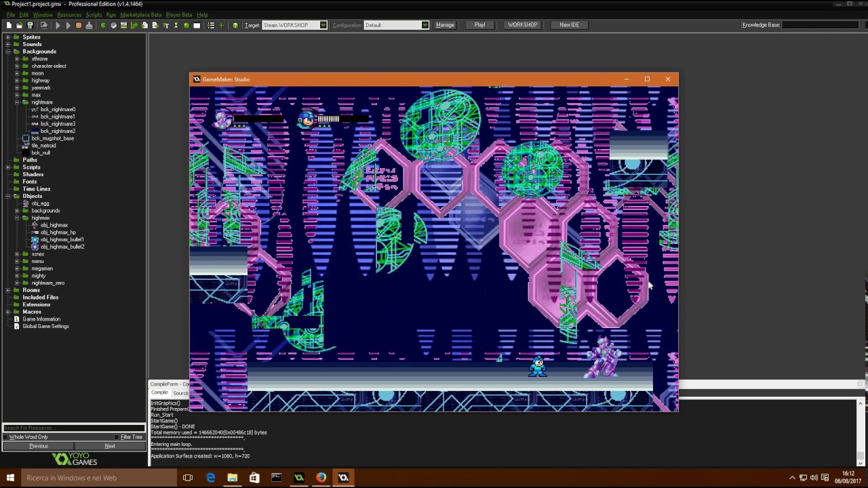868x488 pixels.
Task: Select bck_nightmare0 in the resource tree
Action: coord(58,109)
